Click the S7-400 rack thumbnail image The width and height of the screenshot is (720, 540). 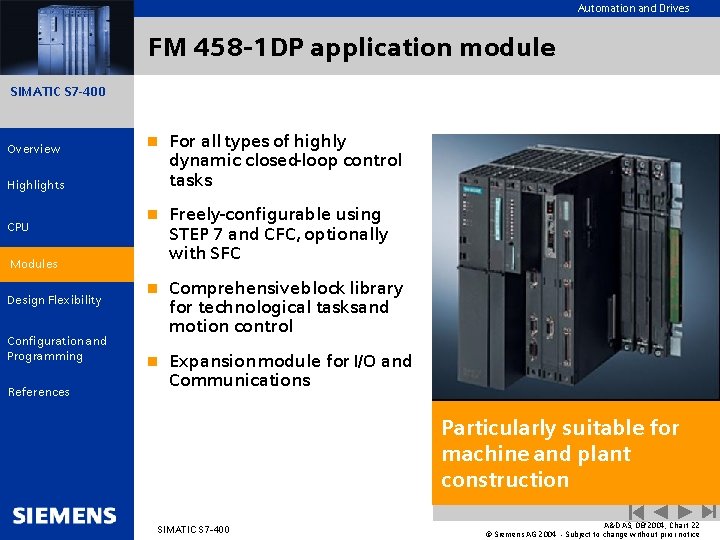coord(67,37)
